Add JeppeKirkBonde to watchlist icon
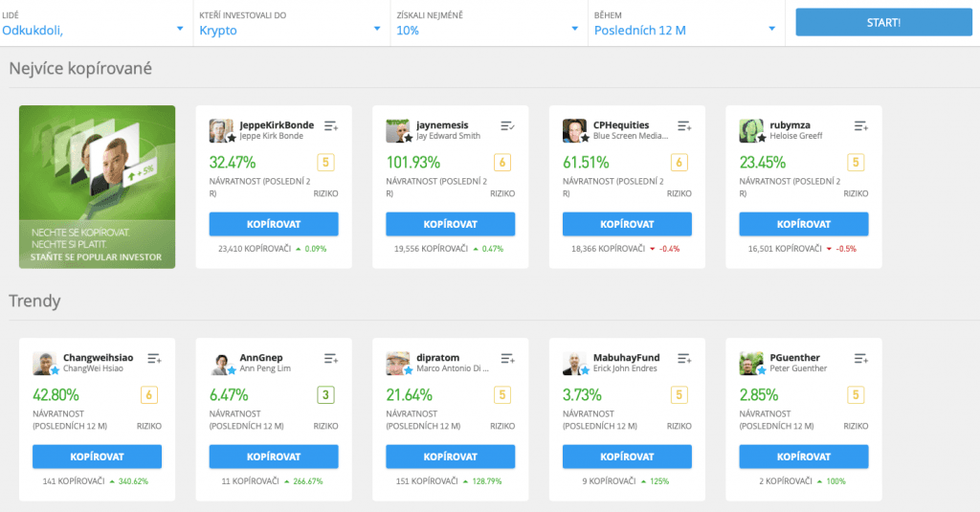The image size is (980, 512). coord(331,126)
